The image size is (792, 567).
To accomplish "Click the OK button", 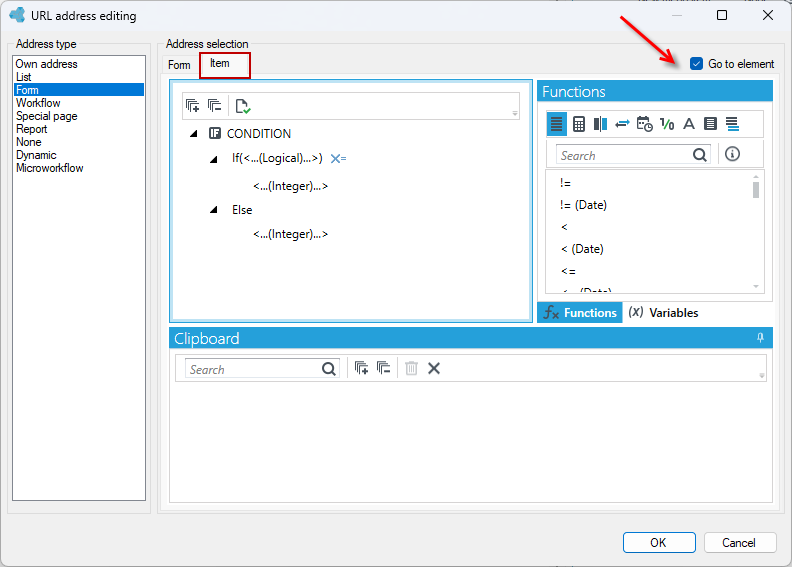I will (659, 542).
